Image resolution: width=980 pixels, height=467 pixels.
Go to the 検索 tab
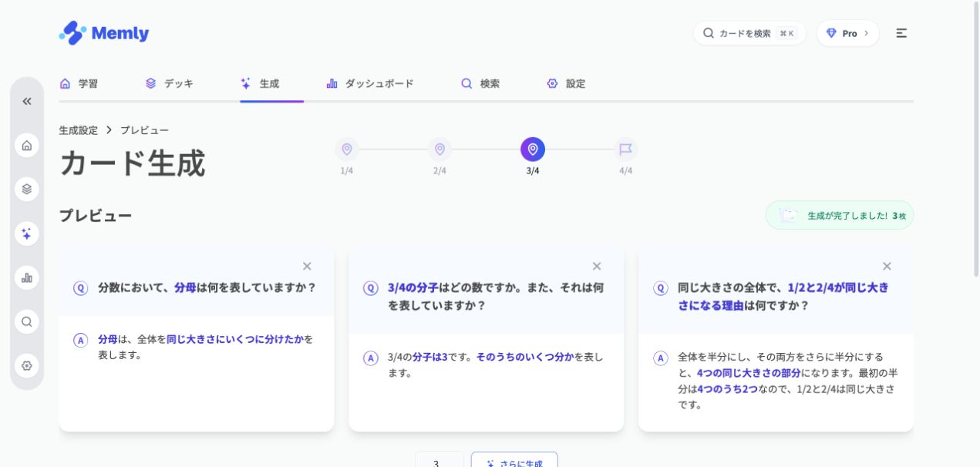point(480,83)
